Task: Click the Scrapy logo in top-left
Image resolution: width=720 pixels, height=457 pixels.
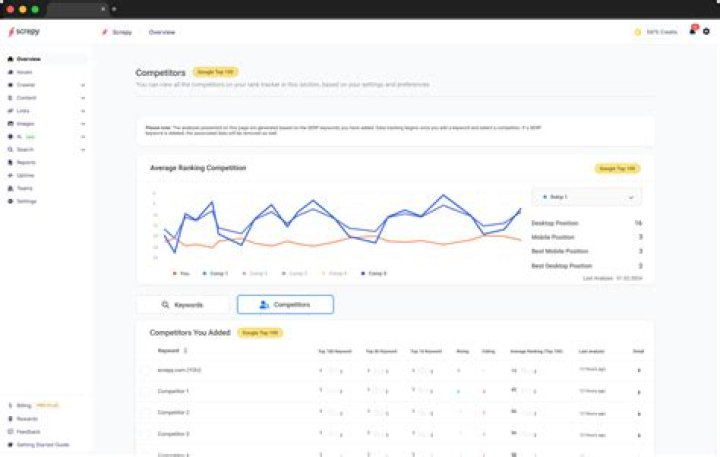Action: pyautogui.click(x=24, y=32)
